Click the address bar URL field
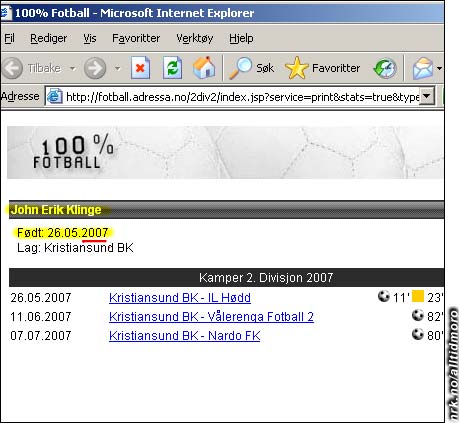 [x=242, y=97]
